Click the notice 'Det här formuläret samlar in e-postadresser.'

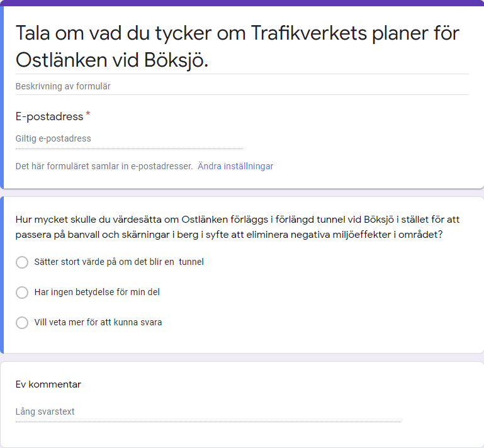tap(104, 166)
